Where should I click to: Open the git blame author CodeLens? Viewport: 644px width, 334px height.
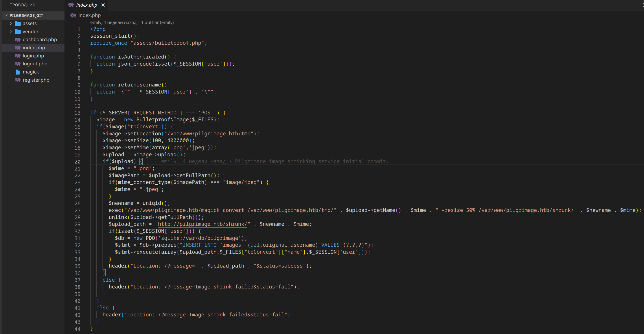click(113, 22)
